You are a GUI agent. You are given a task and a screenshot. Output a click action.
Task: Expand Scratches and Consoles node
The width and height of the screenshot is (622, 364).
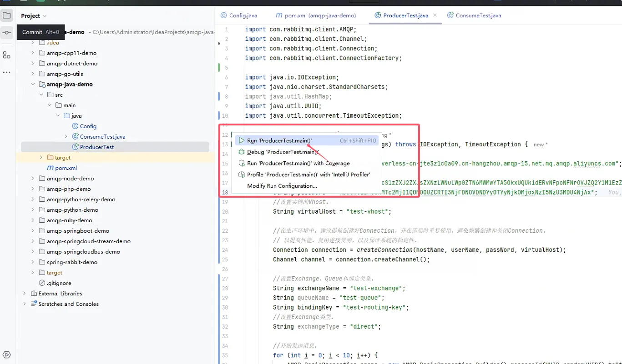25,304
